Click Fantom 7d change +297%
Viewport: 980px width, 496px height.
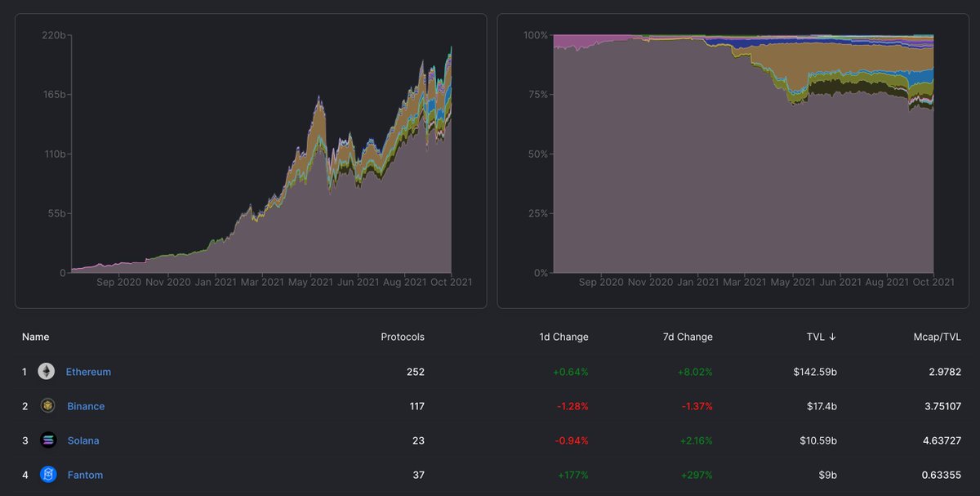point(697,475)
